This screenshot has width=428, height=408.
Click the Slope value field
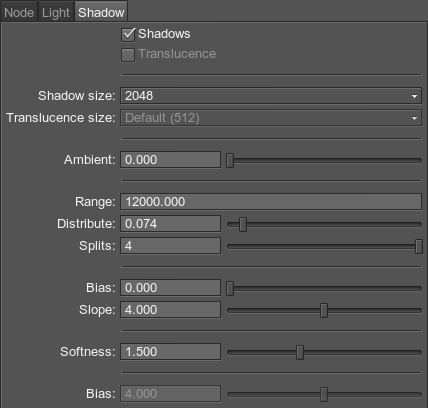point(170,310)
